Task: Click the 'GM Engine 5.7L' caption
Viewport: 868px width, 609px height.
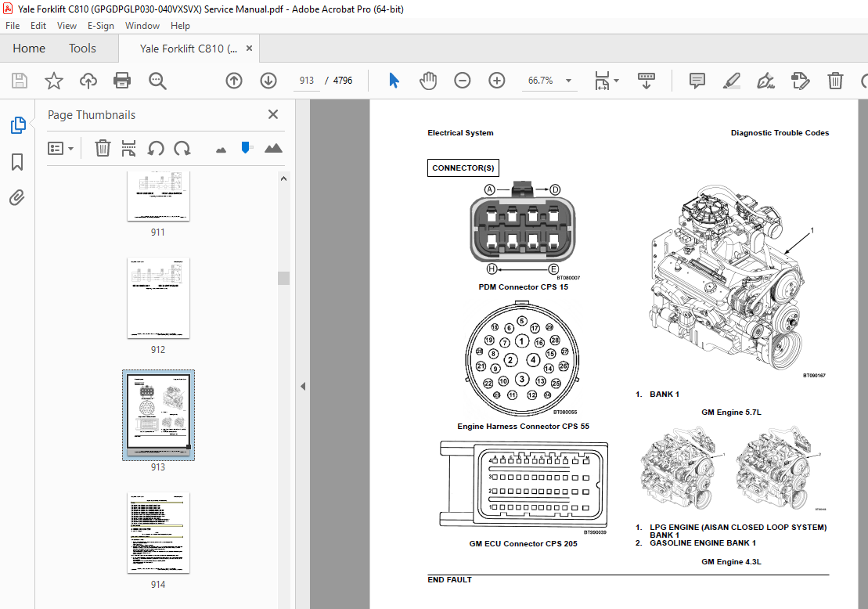Action: point(731,412)
